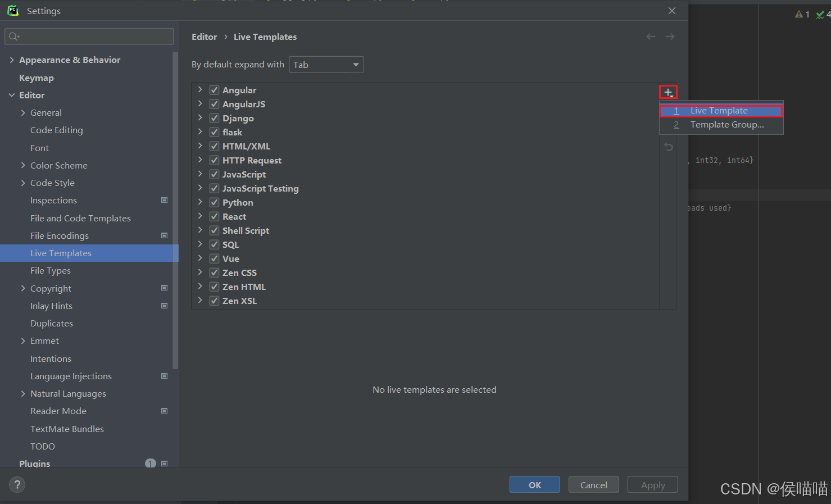Click the plus add template icon
This screenshot has height=504, width=831.
(x=668, y=92)
